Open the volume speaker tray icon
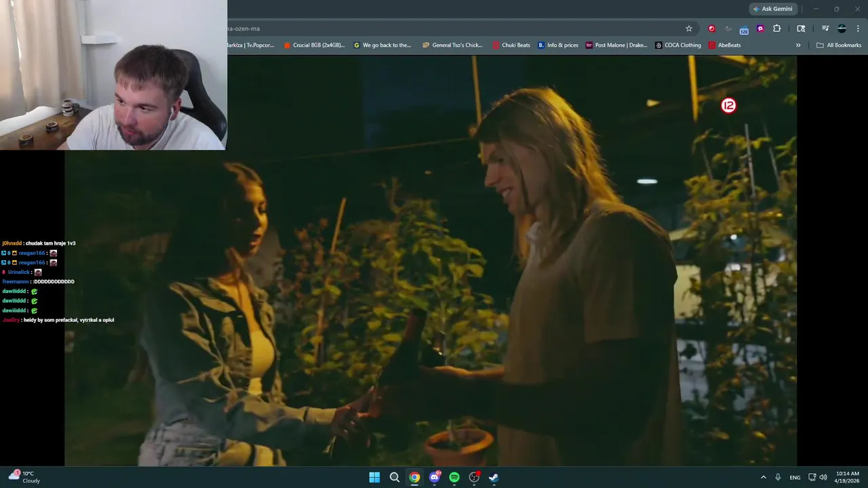The height and width of the screenshot is (488, 868). click(x=823, y=477)
